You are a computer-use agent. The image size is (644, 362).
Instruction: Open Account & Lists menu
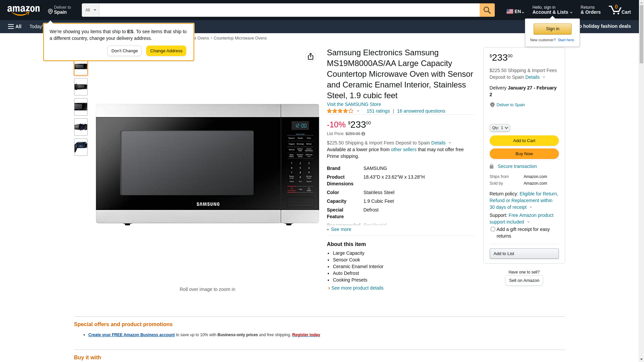552,10
